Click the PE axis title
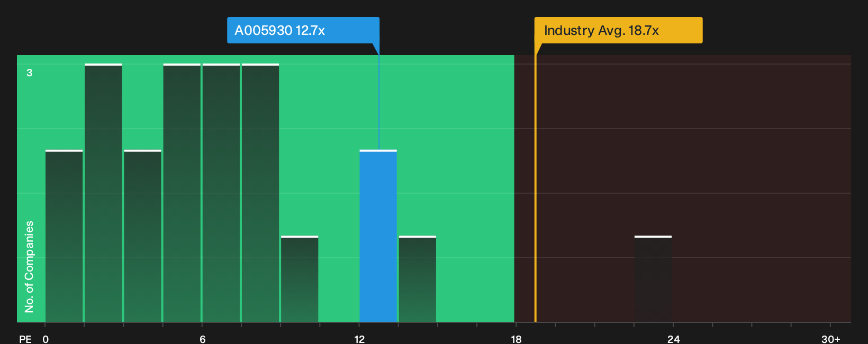The image size is (868, 344). pyautogui.click(x=25, y=339)
